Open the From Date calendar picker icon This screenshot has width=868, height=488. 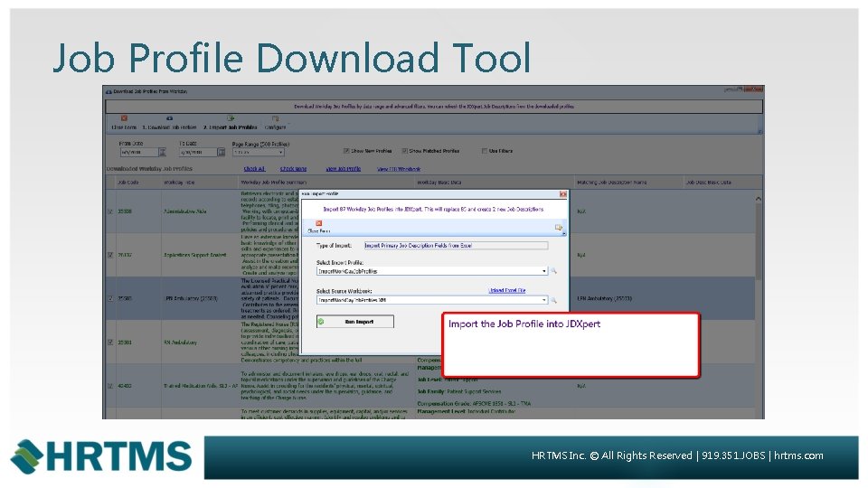[x=162, y=152]
